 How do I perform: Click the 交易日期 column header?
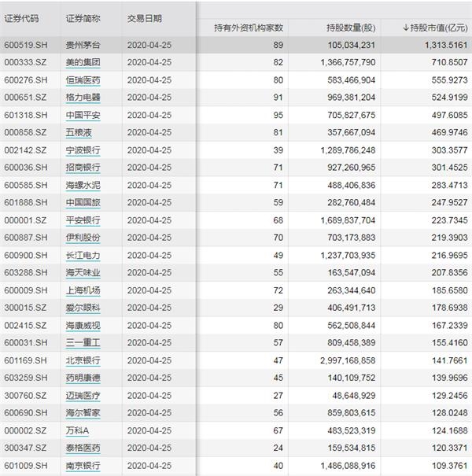[144, 19]
